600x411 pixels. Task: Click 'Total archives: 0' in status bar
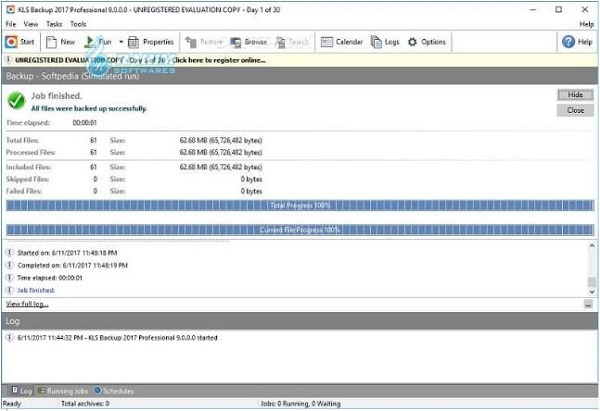[x=85, y=403]
